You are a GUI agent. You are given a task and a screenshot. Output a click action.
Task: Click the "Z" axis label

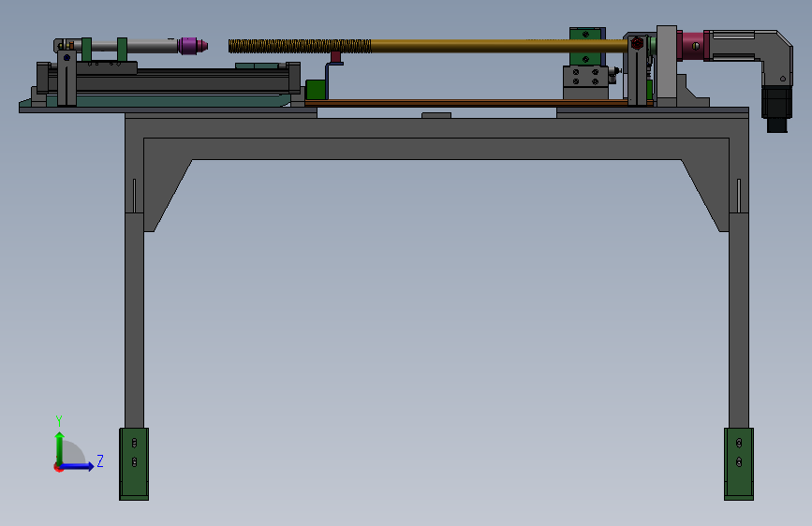point(100,460)
